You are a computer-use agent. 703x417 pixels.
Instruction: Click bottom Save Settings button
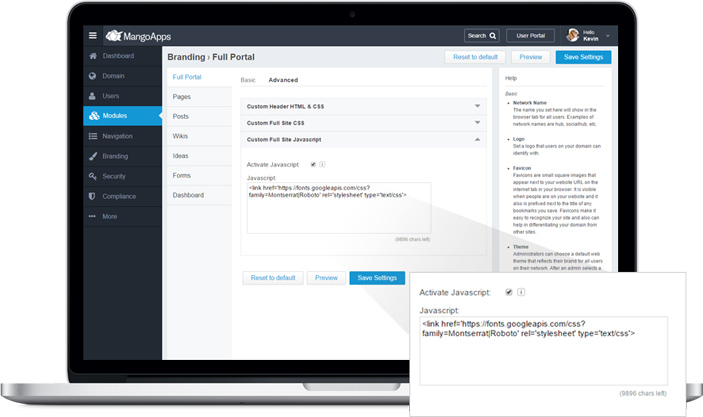377,278
